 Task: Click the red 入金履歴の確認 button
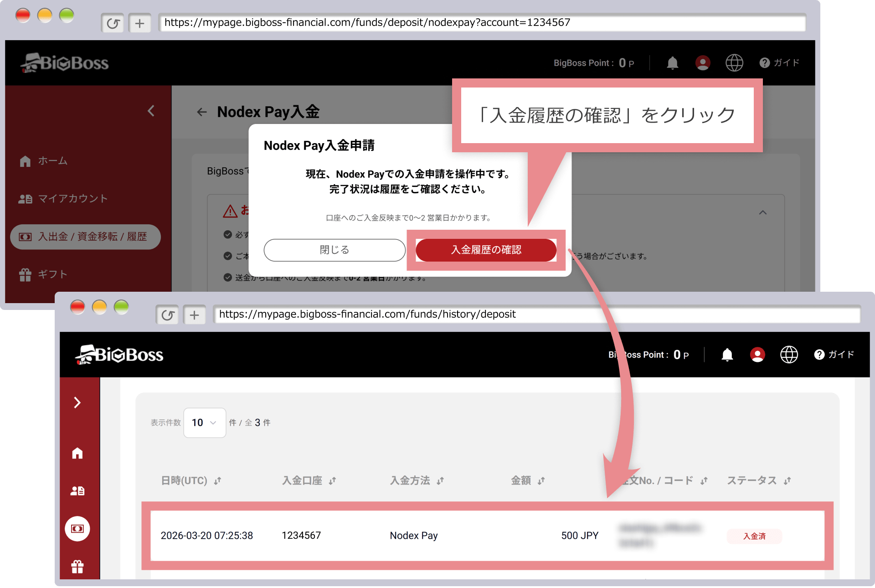click(x=486, y=250)
